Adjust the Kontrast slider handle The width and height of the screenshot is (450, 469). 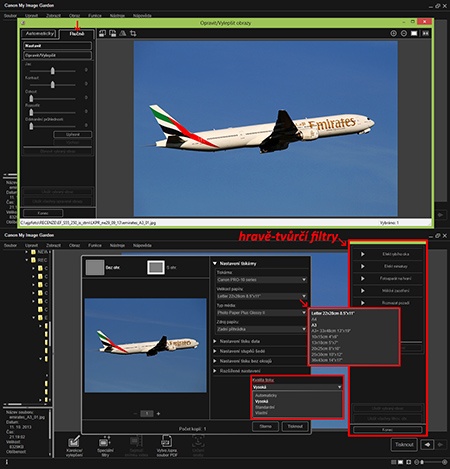(x=52, y=85)
